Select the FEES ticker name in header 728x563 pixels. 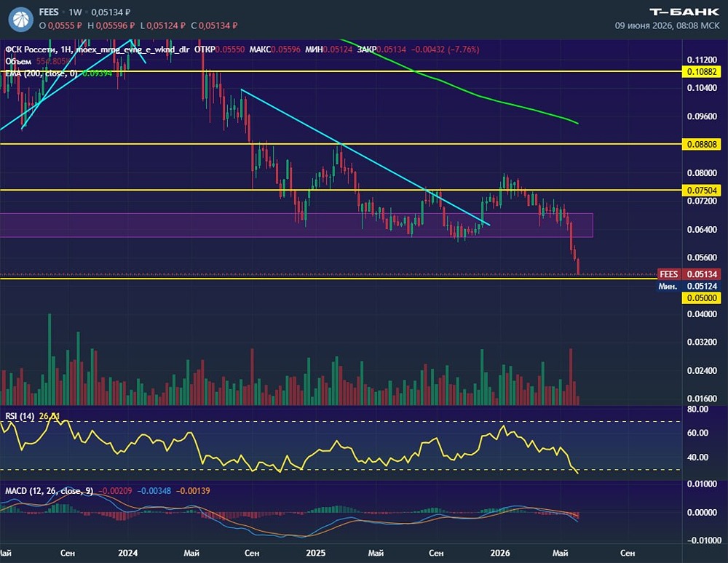[x=49, y=12]
